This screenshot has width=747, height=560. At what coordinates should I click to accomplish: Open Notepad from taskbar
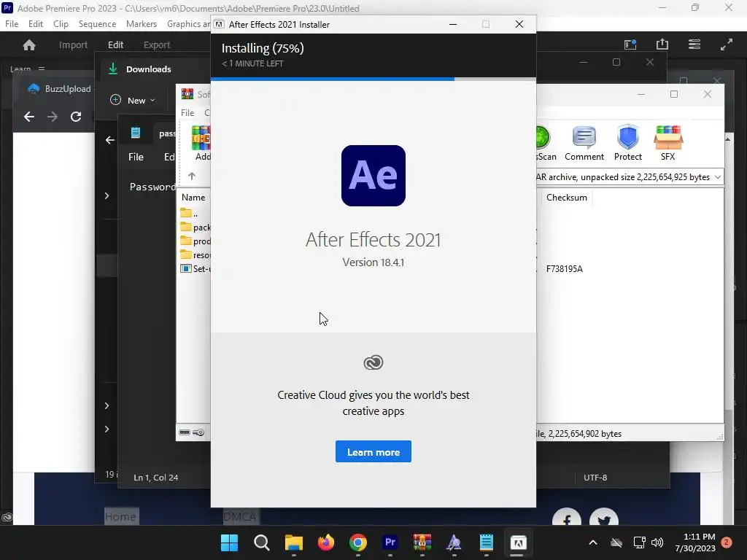coord(486,542)
